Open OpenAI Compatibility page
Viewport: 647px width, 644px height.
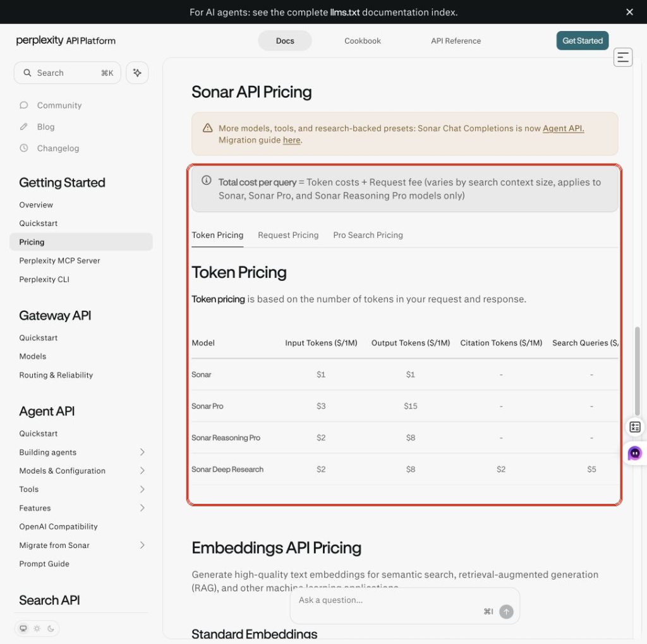point(58,527)
